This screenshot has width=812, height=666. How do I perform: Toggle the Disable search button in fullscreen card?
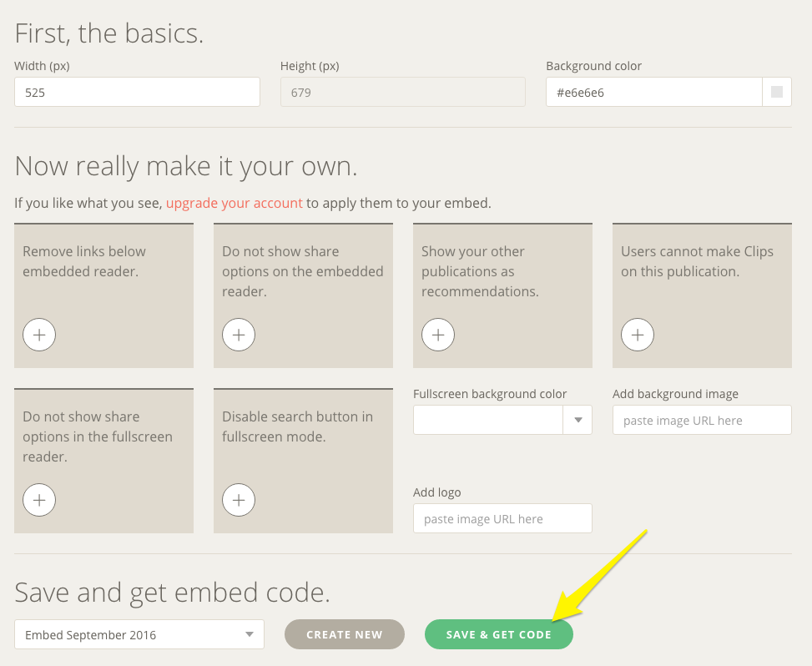[303, 451]
